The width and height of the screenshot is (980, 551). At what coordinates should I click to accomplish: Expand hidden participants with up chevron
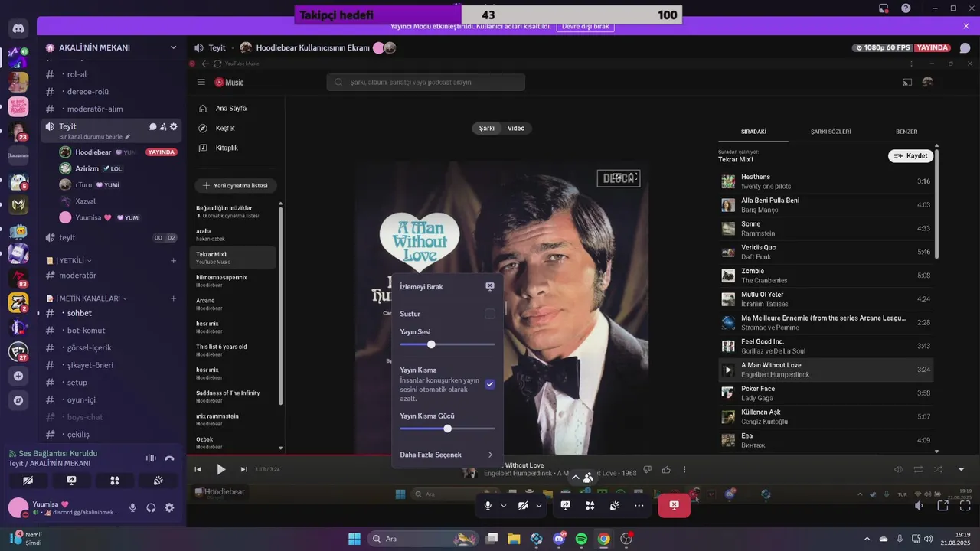[x=576, y=478]
